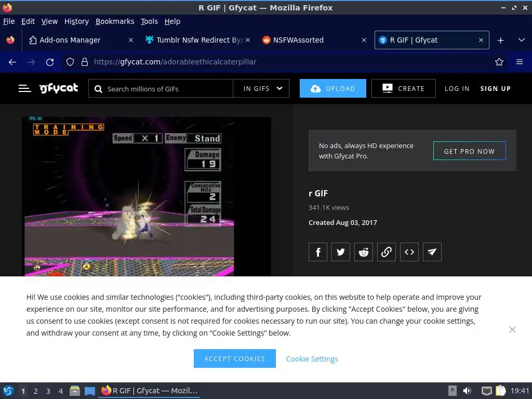Open a new tab with the plus button
Screen dimensions: 532x399
pyautogui.click(x=500, y=41)
